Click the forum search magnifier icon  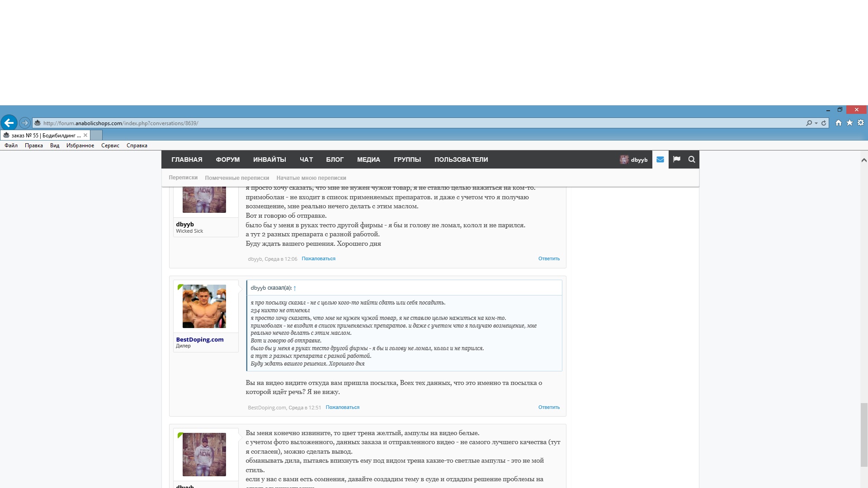tap(692, 160)
